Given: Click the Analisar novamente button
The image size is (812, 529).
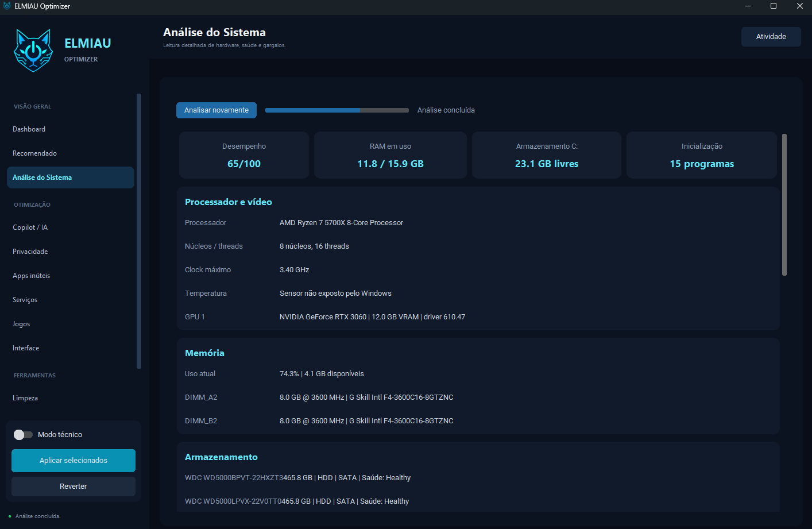Looking at the screenshot, I should click(216, 110).
